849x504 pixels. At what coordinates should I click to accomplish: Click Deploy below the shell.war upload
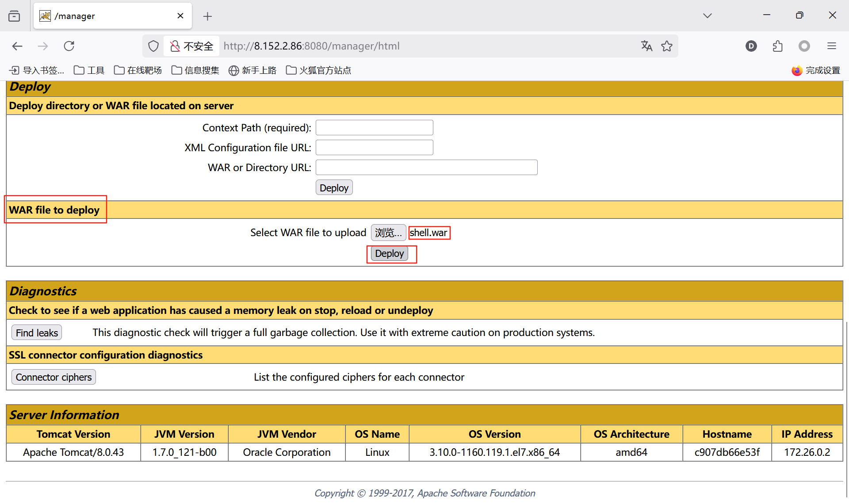(390, 254)
